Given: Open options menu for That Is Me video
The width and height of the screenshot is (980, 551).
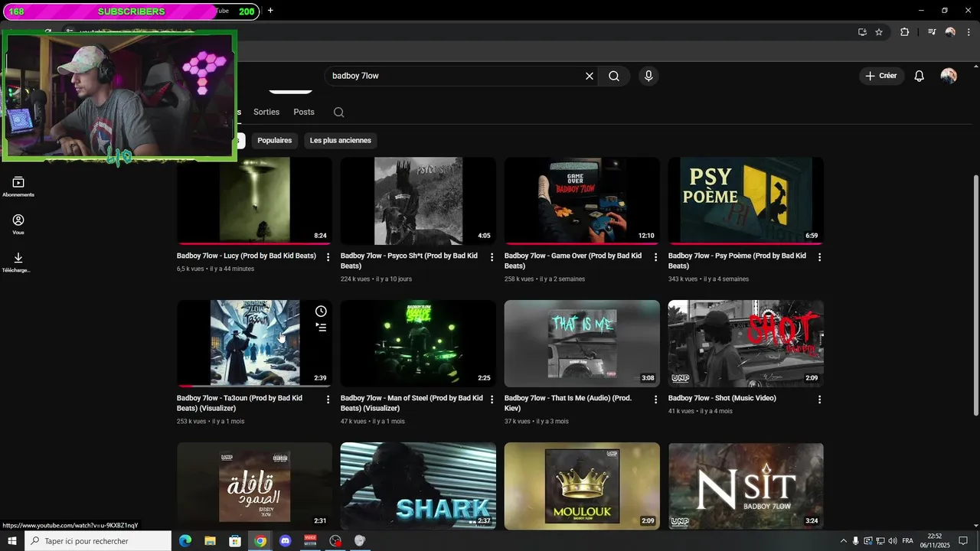Looking at the screenshot, I should click(x=656, y=399).
